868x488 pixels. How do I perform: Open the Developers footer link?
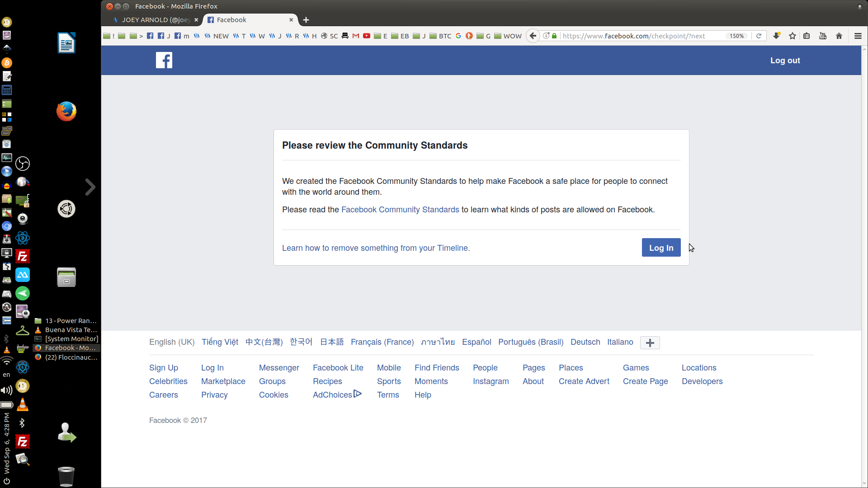702,381
